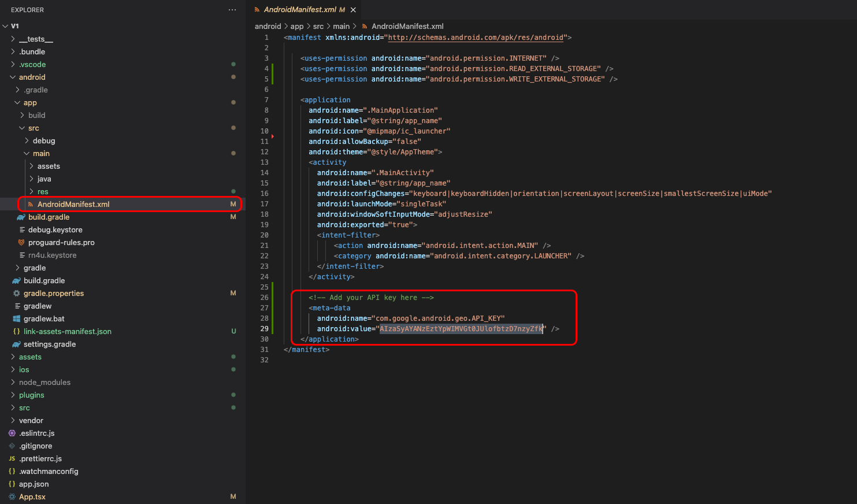This screenshot has width=857, height=504.
Task: Open link-assets-manifest.json file
Action: [67, 332]
